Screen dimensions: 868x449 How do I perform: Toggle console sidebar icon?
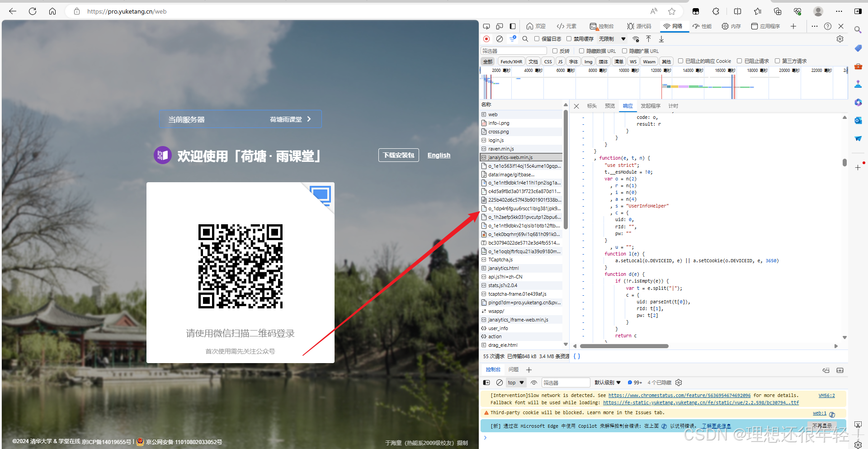click(x=486, y=383)
